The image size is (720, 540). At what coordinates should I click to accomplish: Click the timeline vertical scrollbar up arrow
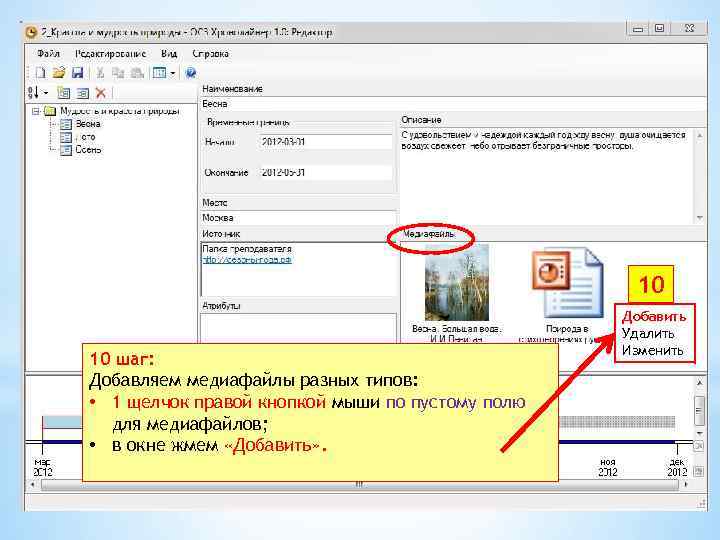699,382
